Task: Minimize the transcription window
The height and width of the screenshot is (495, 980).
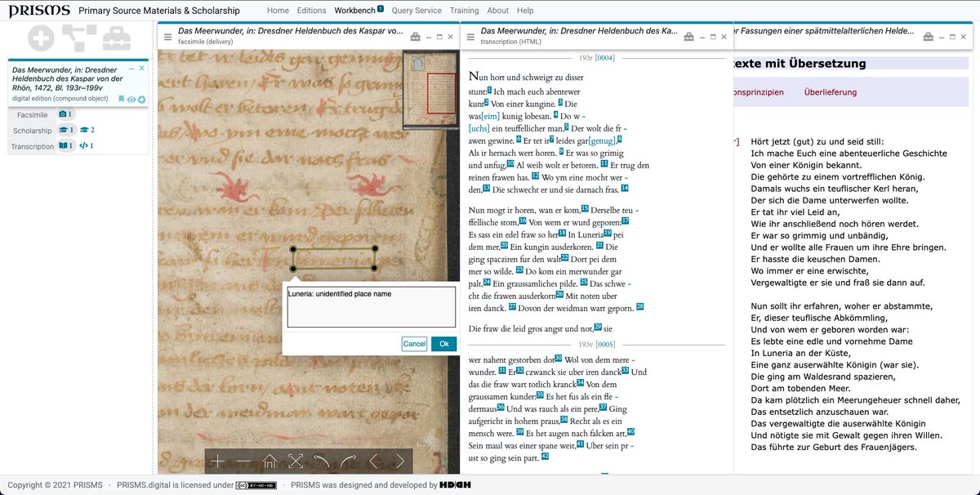Action: tap(702, 37)
